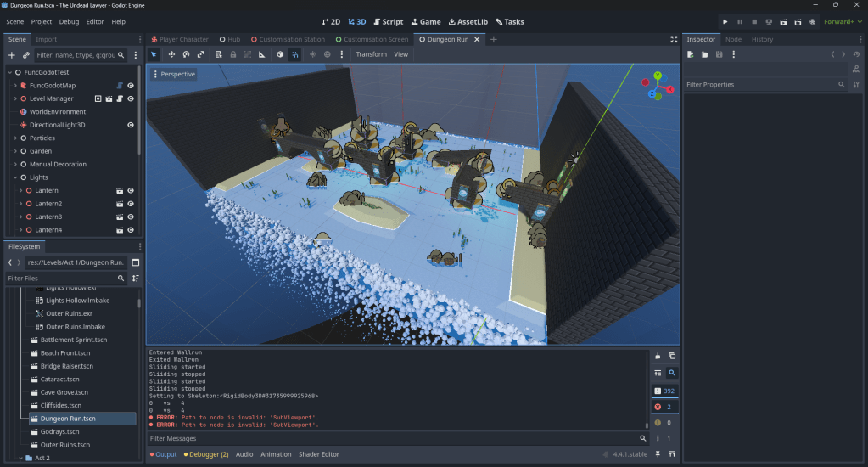Image resolution: width=868 pixels, height=467 pixels.
Task: Toggle error messages filter showing 2
Action: pos(665,407)
